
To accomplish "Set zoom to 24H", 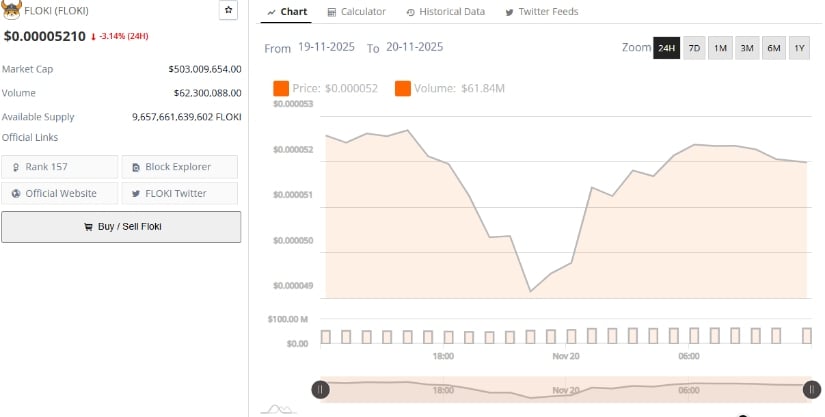I will point(666,48).
